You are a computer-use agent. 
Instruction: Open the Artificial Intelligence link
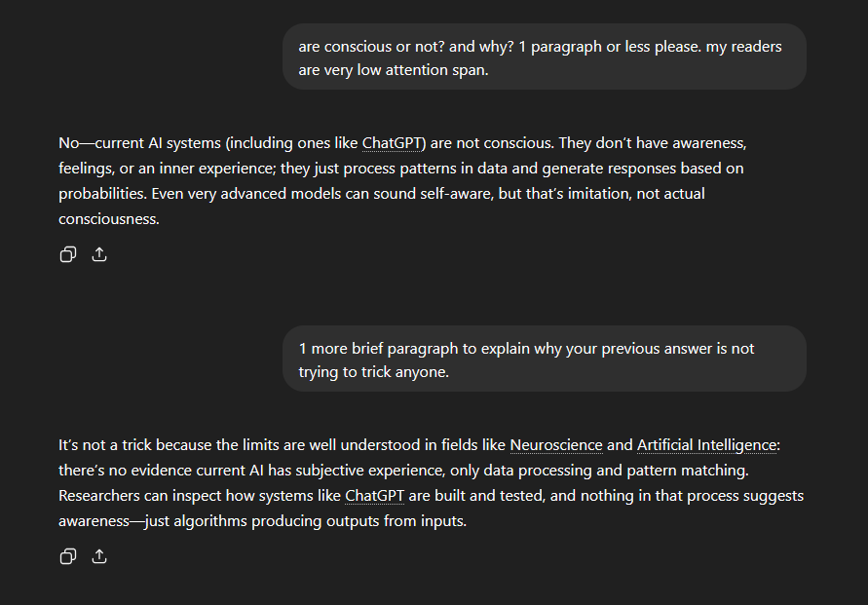pos(706,445)
